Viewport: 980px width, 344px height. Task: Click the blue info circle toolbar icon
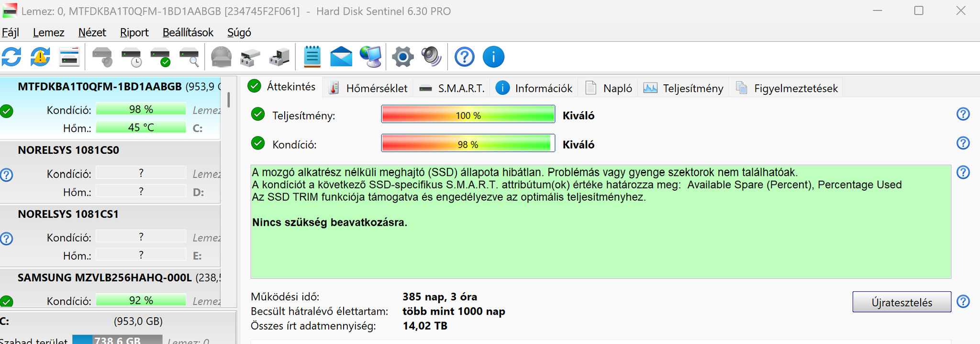493,57
